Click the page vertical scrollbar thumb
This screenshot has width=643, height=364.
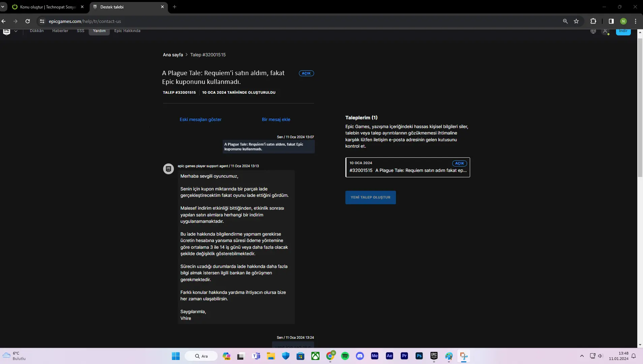coord(640,108)
